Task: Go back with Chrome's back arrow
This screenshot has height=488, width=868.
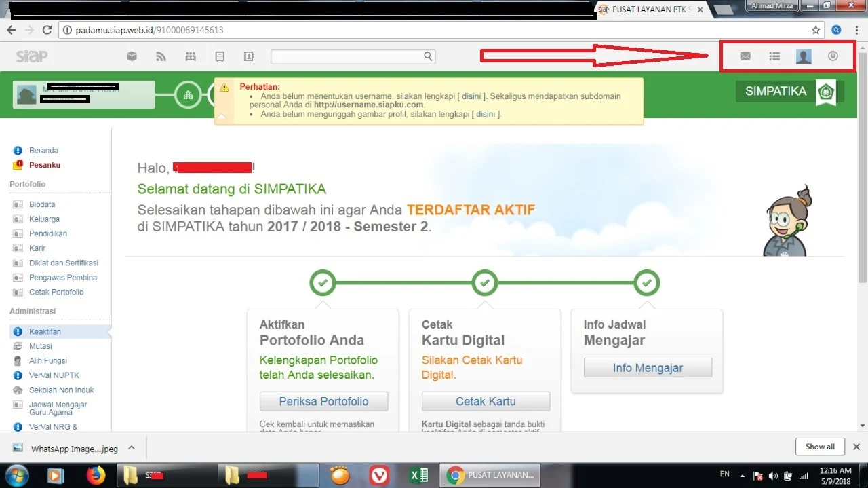Action: point(11,30)
